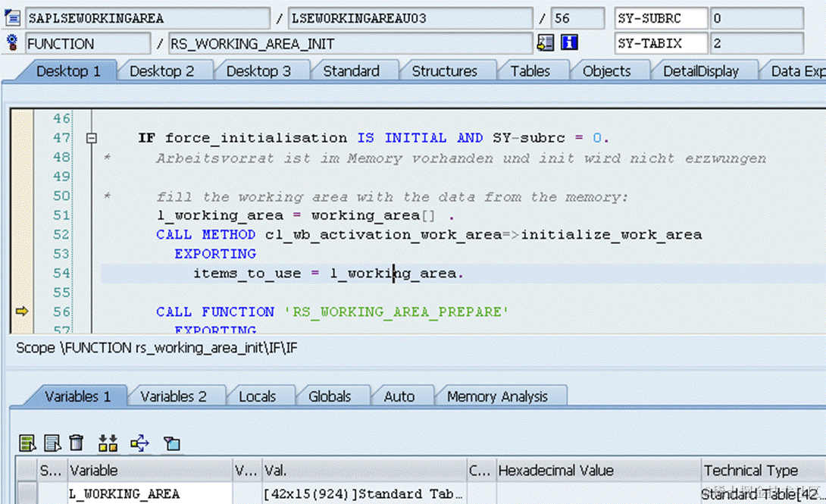Click line number 52 in the gutter
The height and width of the screenshot is (504, 826).
[x=61, y=234]
